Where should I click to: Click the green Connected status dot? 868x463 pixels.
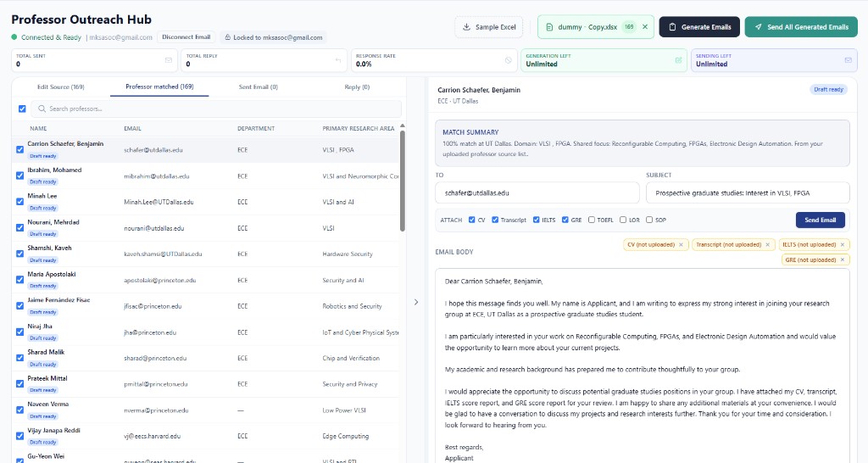[14, 37]
